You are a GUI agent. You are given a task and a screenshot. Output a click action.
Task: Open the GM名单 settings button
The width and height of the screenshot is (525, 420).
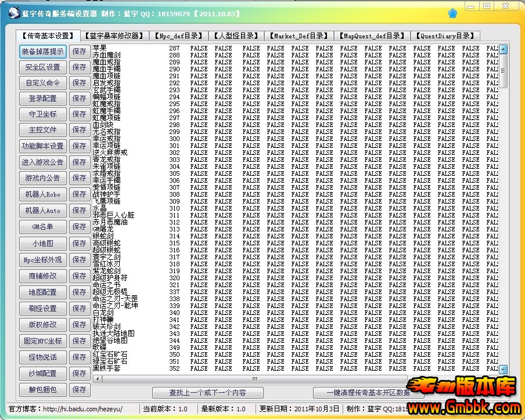43,227
